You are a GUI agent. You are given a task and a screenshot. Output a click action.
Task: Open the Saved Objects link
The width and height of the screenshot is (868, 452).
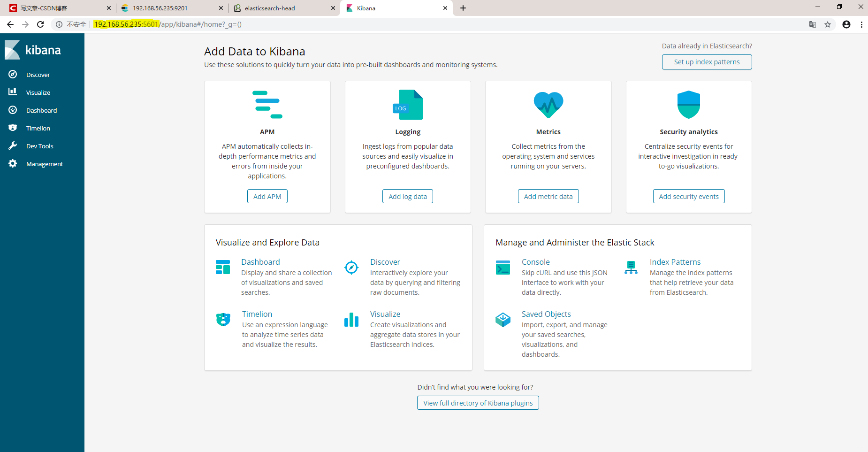tap(546, 314)
